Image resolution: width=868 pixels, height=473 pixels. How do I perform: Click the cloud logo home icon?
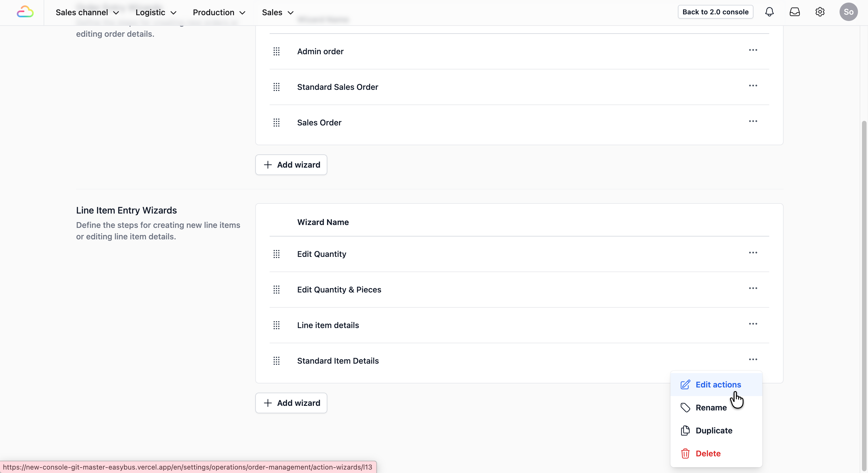(25, 12)
